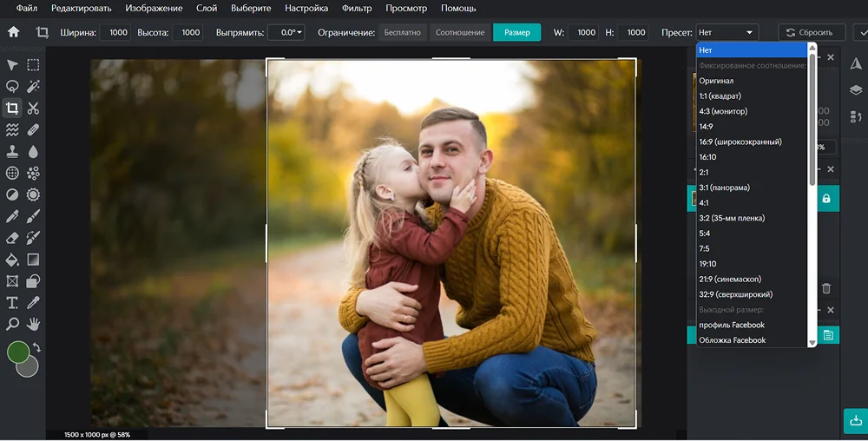Image resolution: width=868 pixels, height=441 pixels.
Task: Select the Paint Bucket fill tool
Action: 12,260
